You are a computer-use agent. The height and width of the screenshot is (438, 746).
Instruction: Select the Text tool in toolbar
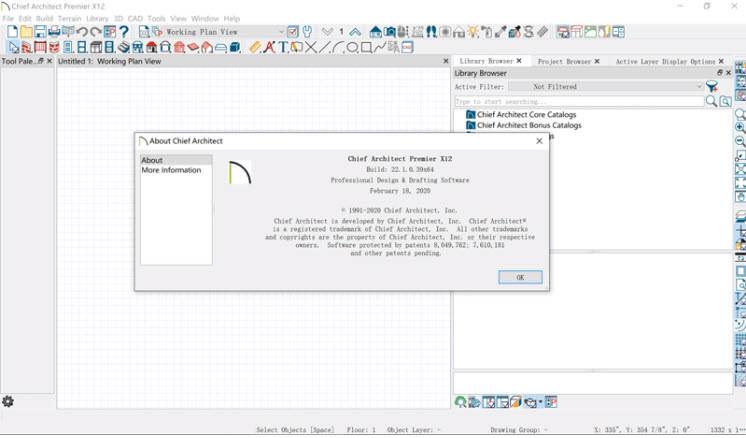coord(283,47)
